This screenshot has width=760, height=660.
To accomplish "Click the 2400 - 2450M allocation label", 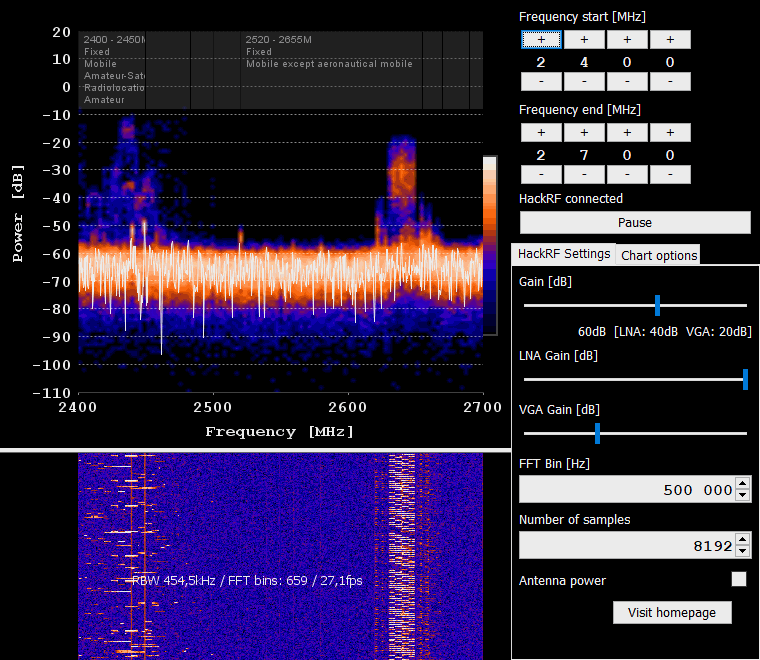I will click(114, 40).
